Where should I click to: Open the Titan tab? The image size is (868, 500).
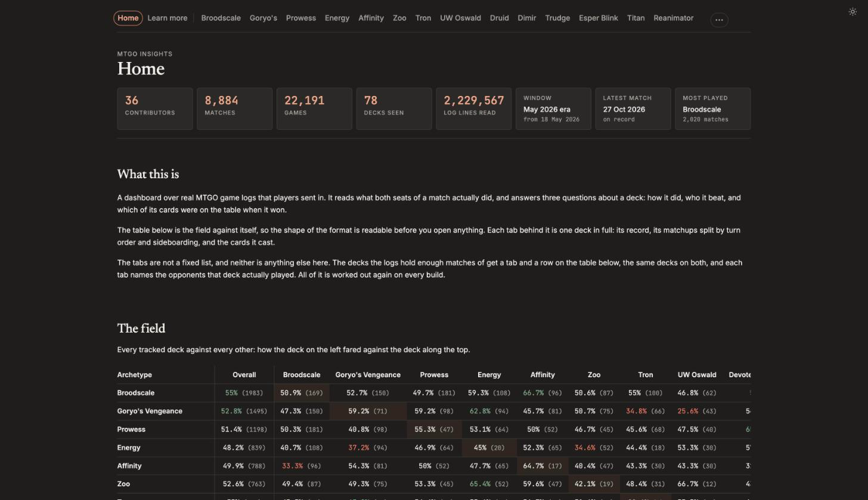coord(635,18)
